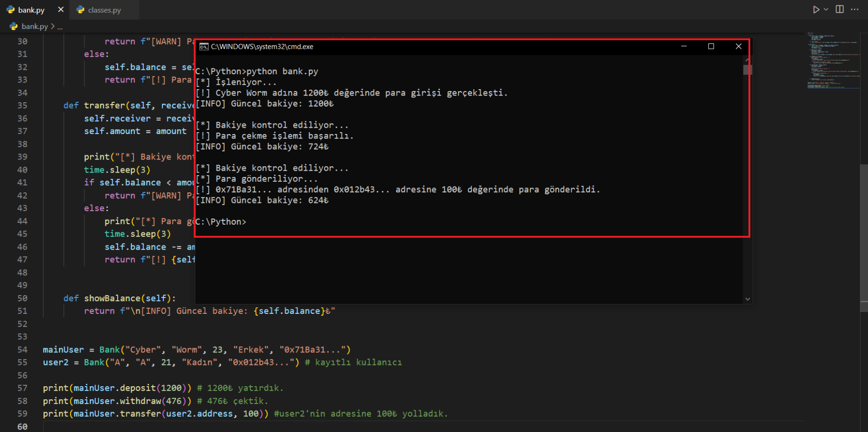This screenshot has height=432, width=868.
Task: Open the More Actions ellipsis menu
Action: coord(855,10)
